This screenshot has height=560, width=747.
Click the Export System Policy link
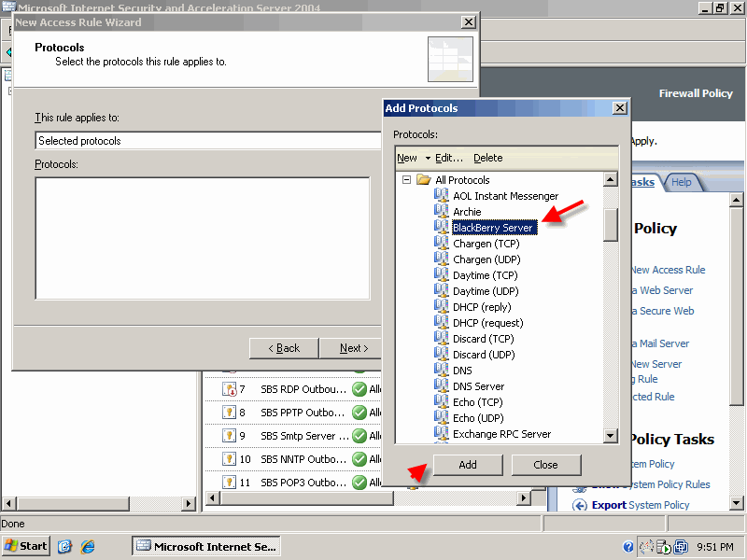coord(641,505)
